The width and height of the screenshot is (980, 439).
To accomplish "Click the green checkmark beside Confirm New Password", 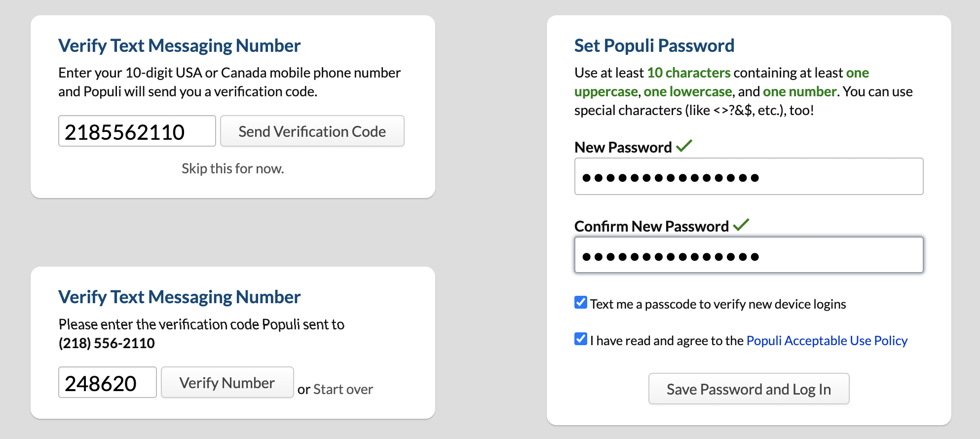I will [741, 225].
